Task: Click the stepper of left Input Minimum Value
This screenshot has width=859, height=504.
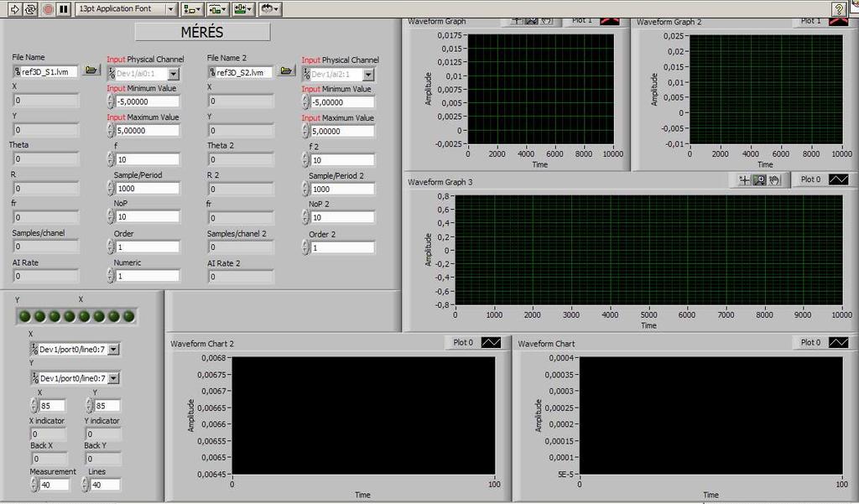Action: click(111, 101)
